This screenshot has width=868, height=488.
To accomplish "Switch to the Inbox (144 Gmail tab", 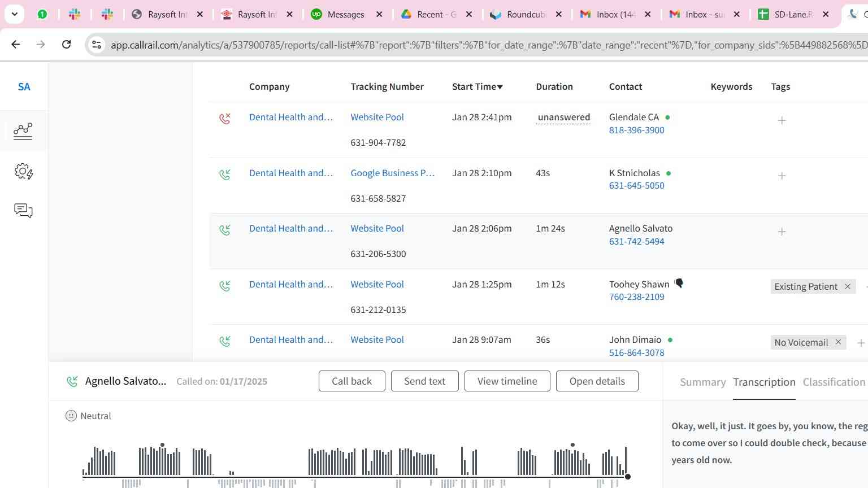I will point(615,14).
